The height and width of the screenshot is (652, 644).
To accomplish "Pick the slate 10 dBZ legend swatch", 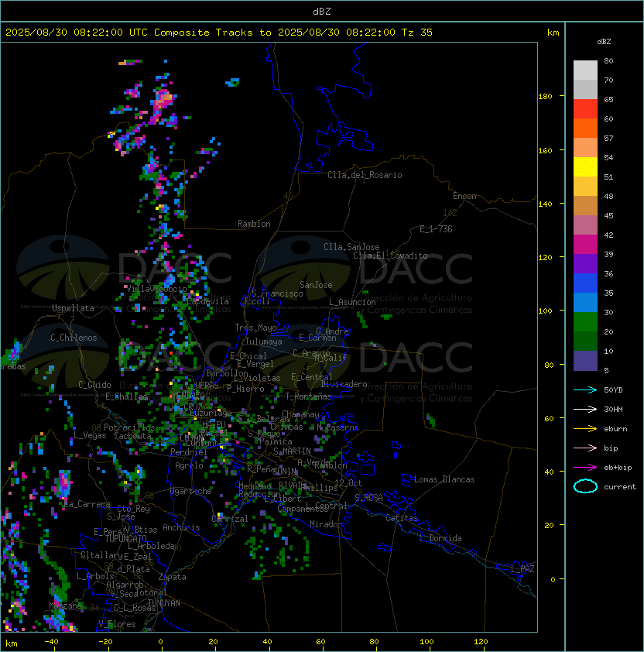I will click(585, 361).
